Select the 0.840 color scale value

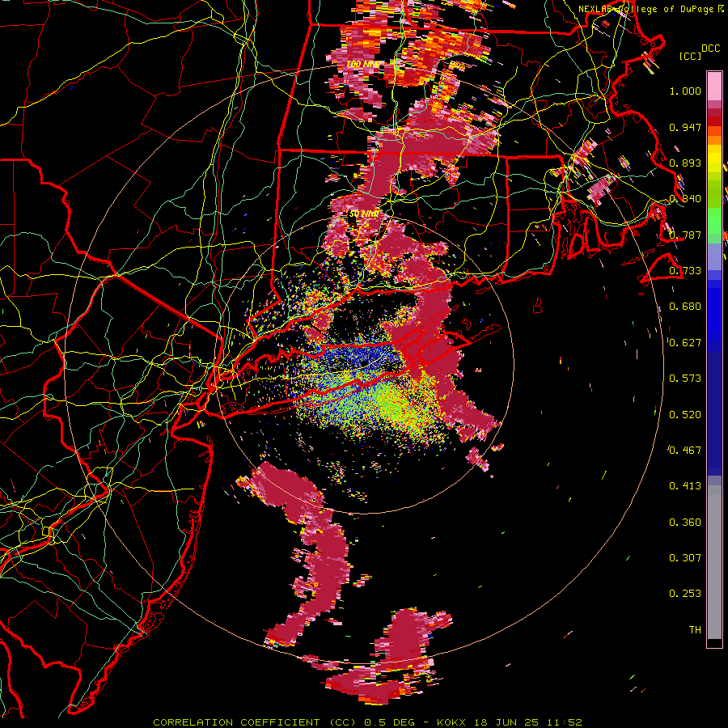point(685,199)
